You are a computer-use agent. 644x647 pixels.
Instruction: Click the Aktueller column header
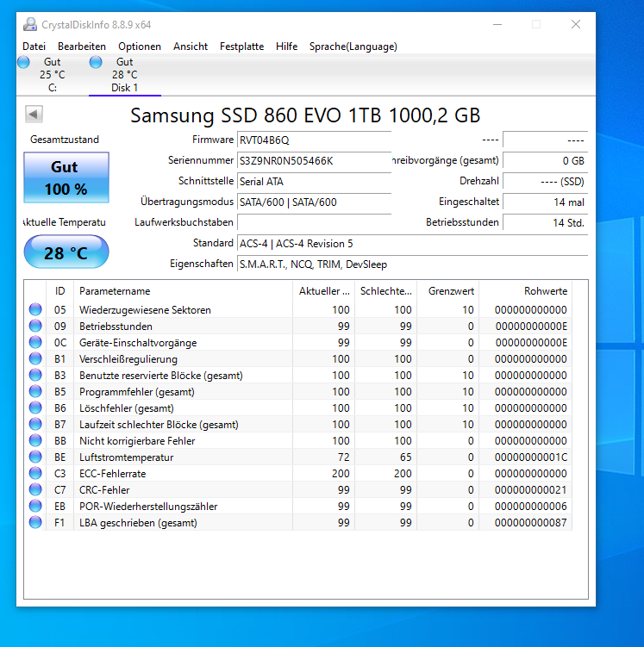point(323,291)
